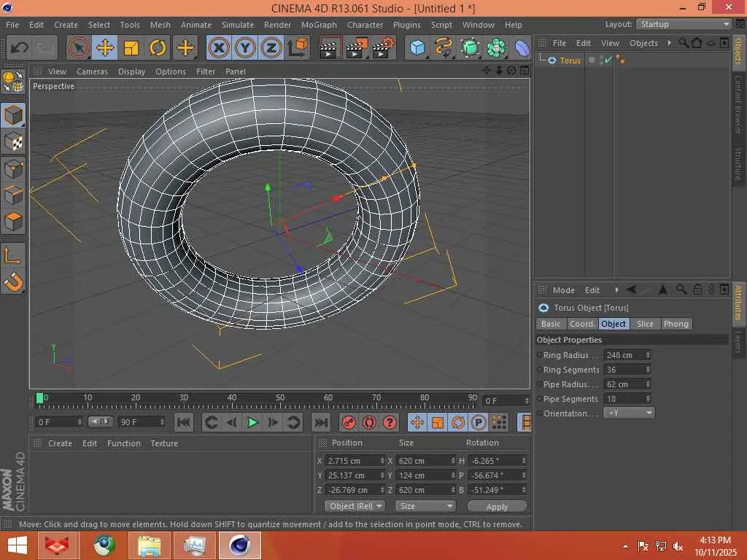Viewport: 747px width, 560px height.
Task: Open the Orientation +Y dropdown
Action: pyautogui.click(x=628, y=413)
